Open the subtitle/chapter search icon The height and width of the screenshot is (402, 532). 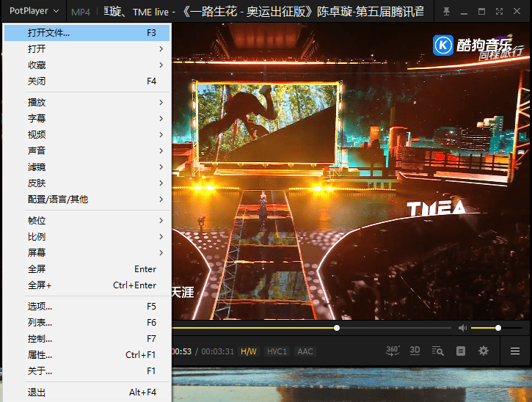coord(437,351)
